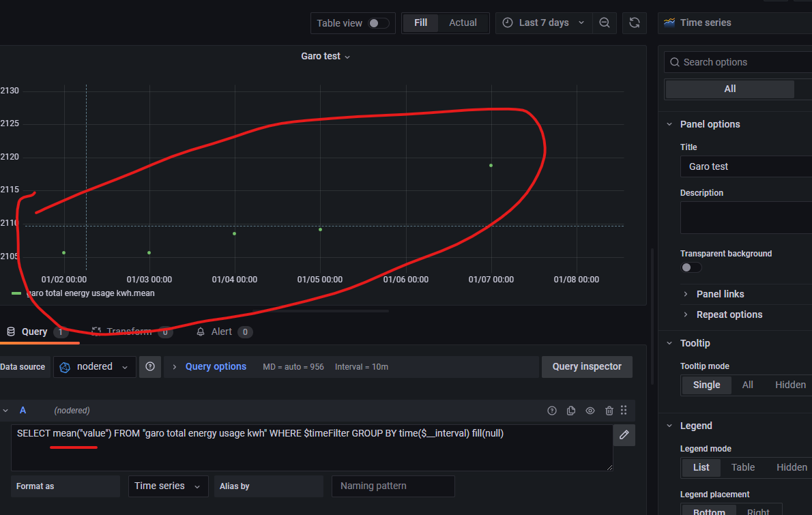Click the data point near 01/07 00:00
Viewport: 812px width, 515px height.
pos(491,166)
